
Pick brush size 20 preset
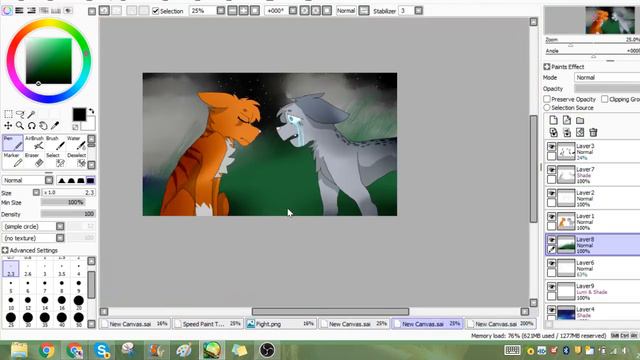click(x=78, y=303)
